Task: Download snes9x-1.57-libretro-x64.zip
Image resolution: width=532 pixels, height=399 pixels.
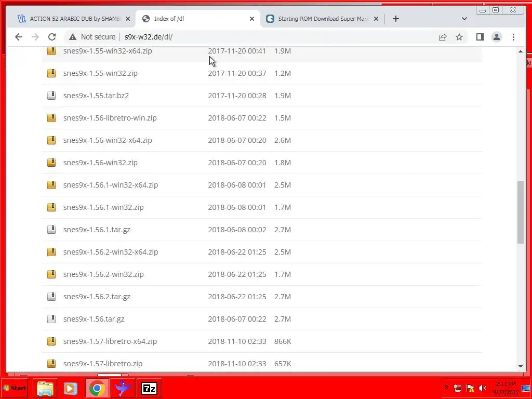Action: click(110, 341)
